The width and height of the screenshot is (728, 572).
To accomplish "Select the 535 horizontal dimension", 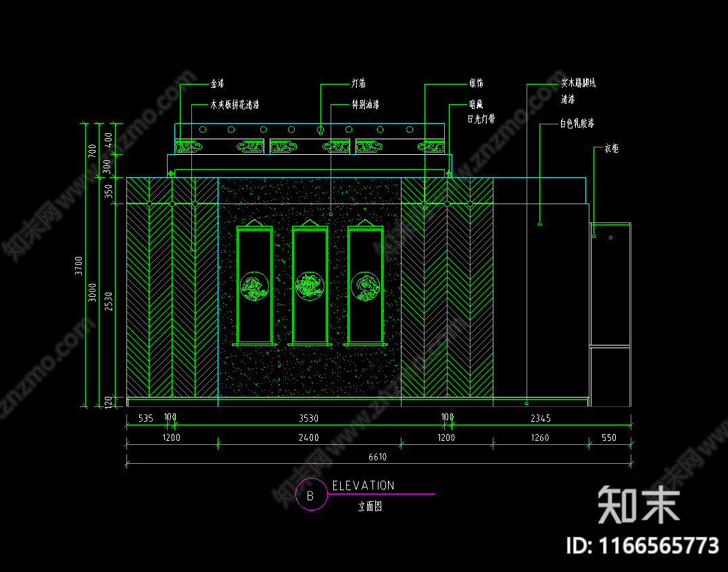I will (146, 419).
